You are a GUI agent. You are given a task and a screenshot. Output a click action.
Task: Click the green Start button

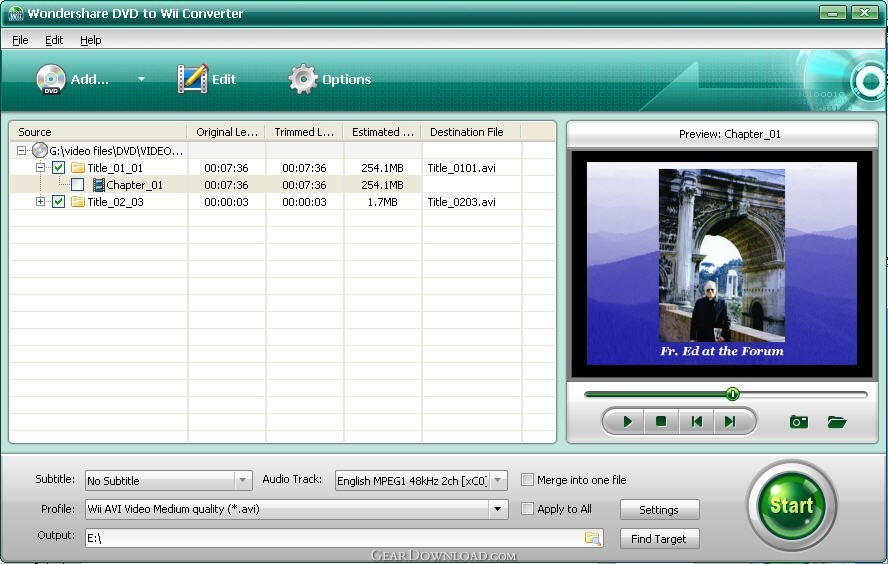[791, 506]
